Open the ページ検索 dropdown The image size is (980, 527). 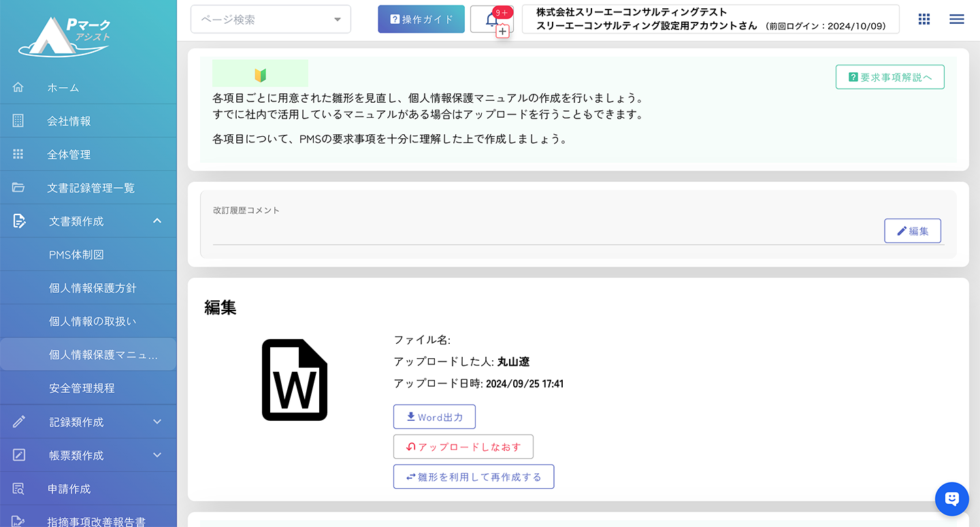pos(271,20)
